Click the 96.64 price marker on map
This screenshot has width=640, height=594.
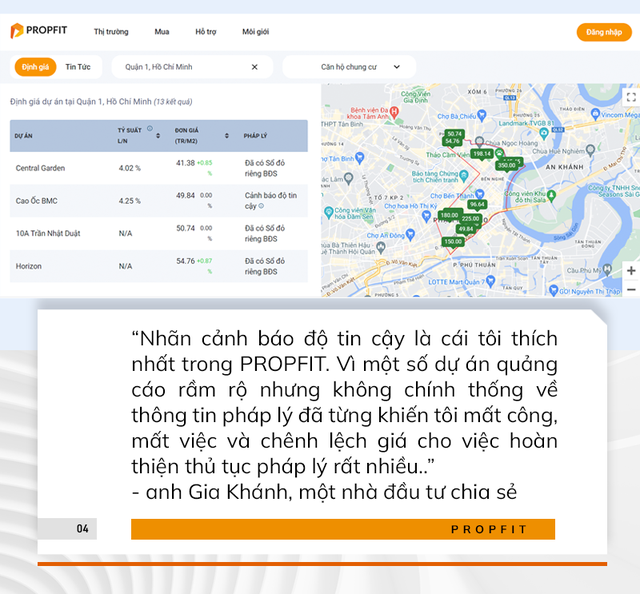[477, 205]
